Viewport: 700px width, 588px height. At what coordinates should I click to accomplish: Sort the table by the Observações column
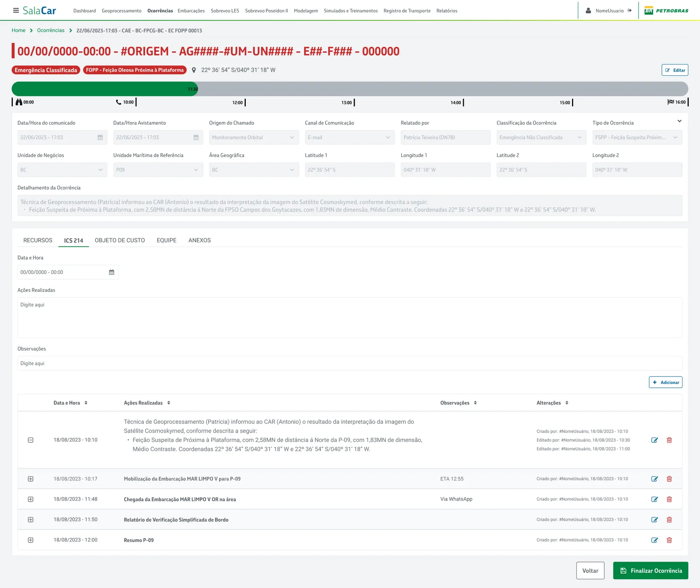tap(475, 403)
